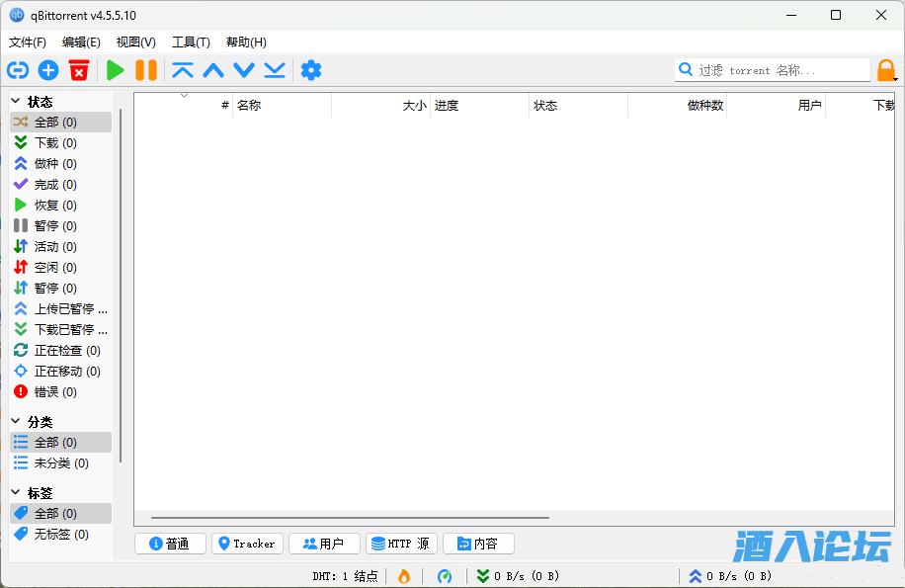Click the horizontal scrollbar under torrent list
Screen dimensions: 905x588
click(350, 517)
